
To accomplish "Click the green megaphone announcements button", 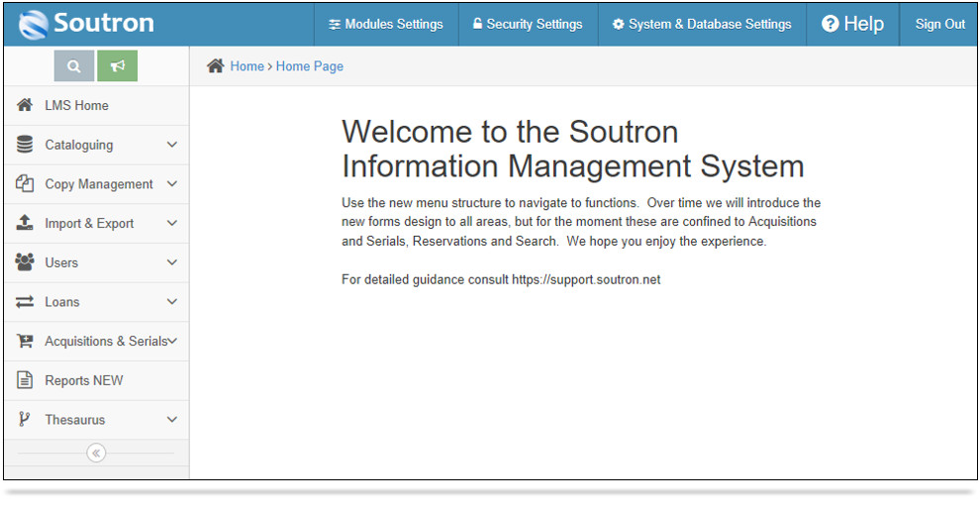I will tap(118, 65).
